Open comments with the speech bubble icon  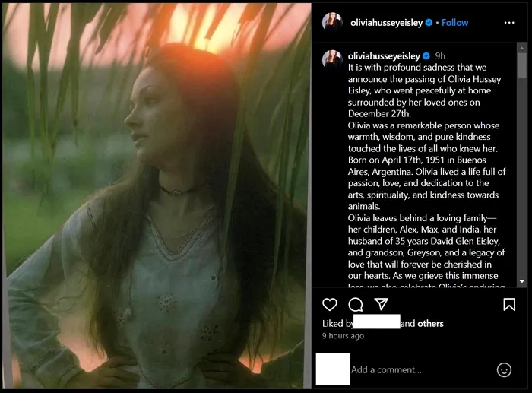click(x=355, y=304)
